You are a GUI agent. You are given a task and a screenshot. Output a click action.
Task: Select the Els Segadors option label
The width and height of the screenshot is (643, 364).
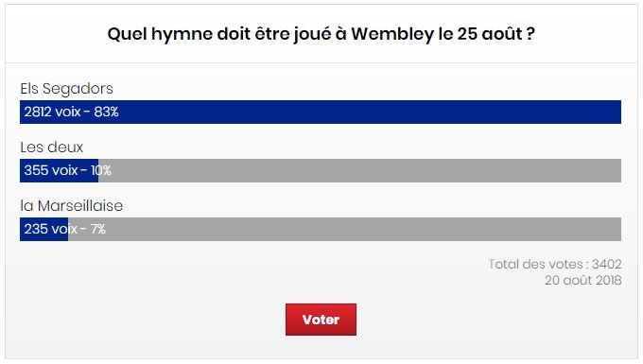pos(66,89)
